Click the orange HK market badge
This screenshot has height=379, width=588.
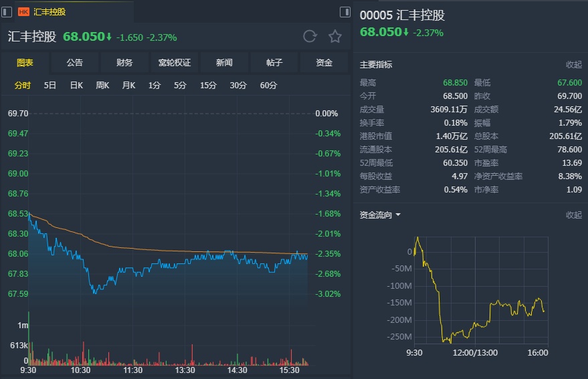pos(23,12)
